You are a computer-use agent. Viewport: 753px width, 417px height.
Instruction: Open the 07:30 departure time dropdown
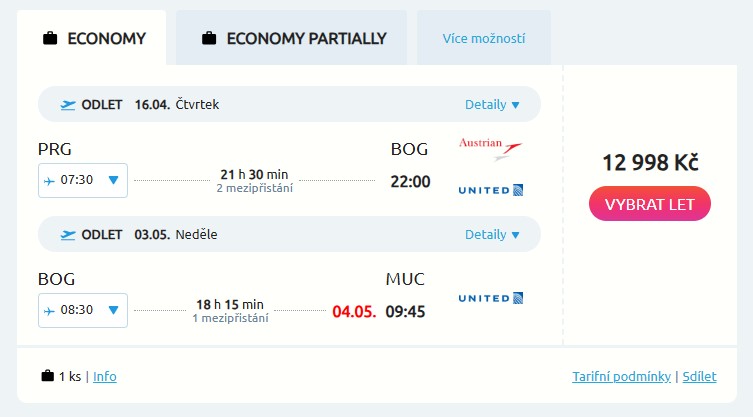83,180
